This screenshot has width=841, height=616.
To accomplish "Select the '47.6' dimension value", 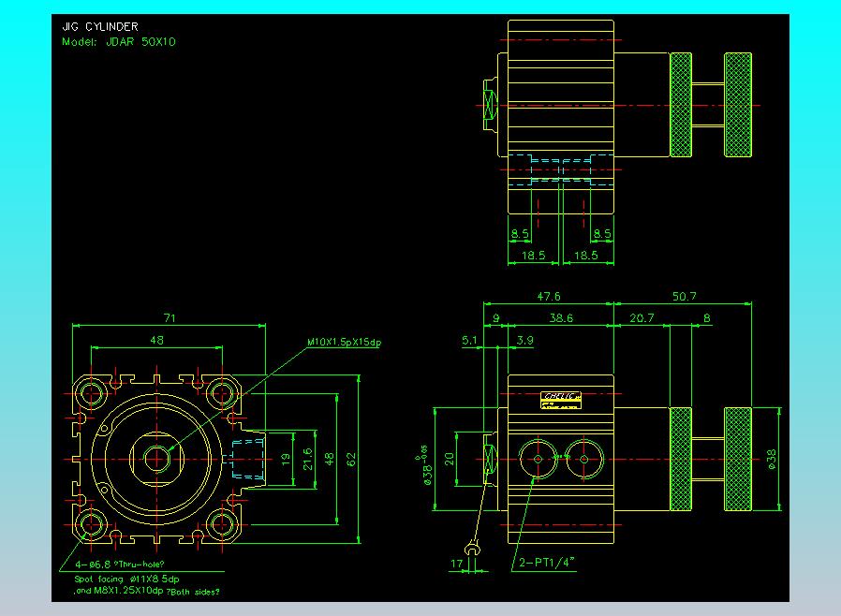I will click(x=549, y=297).
